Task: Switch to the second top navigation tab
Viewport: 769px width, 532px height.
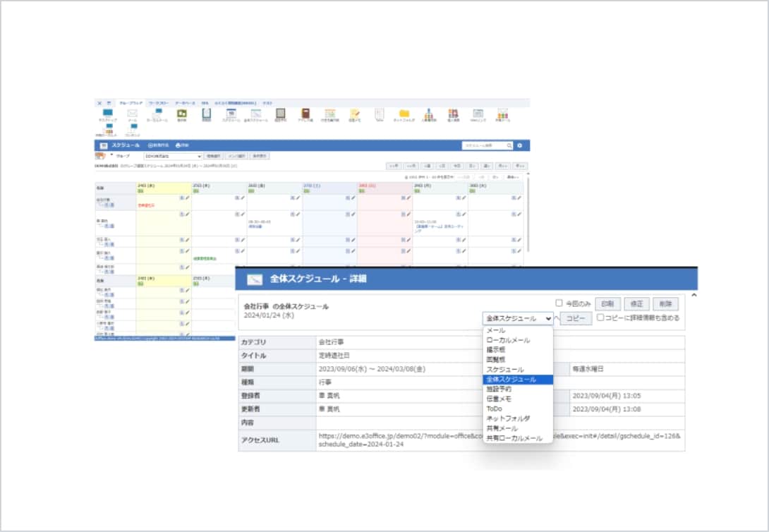Action: [x=159, y=103]
